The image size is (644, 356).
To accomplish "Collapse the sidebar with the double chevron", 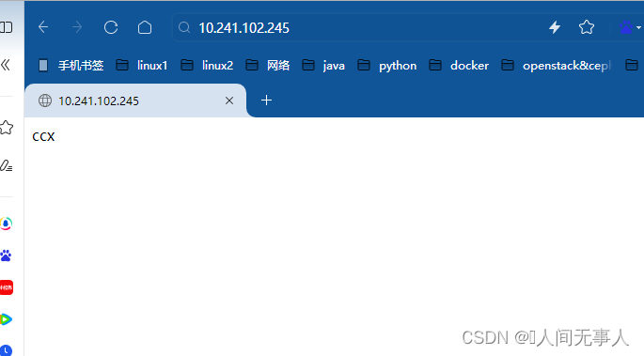I will pyautogui.click(x=6, y=65).
